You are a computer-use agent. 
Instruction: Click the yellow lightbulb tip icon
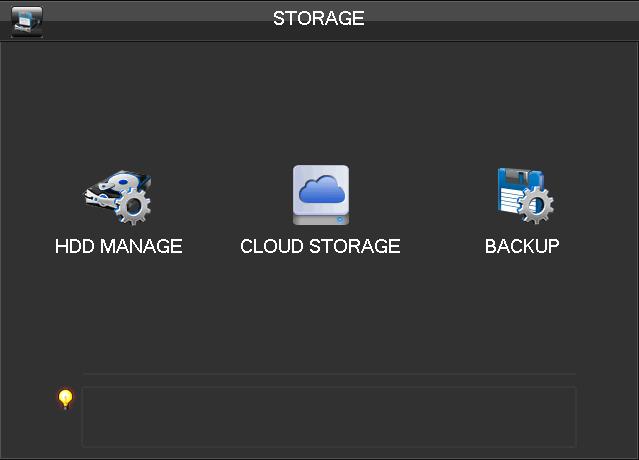(65, 398)
